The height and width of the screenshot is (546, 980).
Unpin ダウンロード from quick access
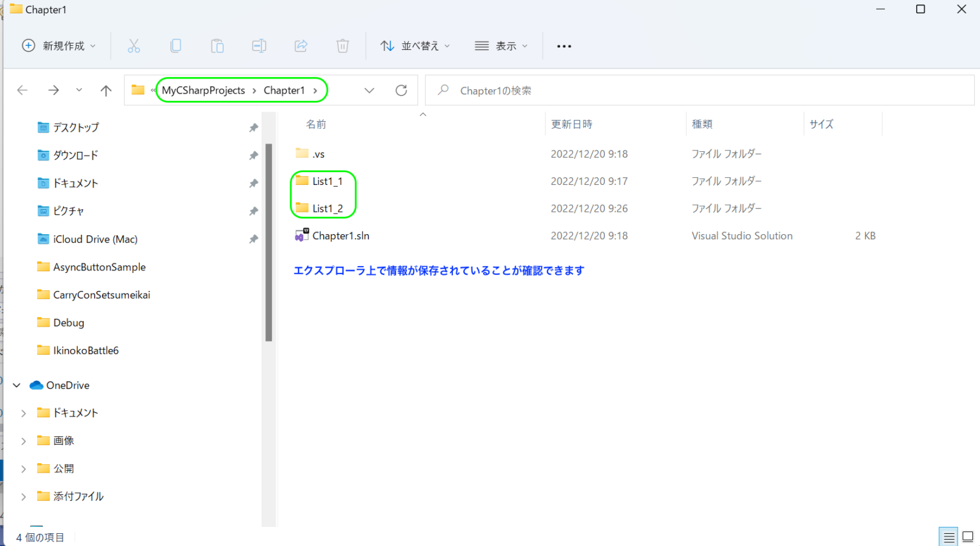[253, 156]
